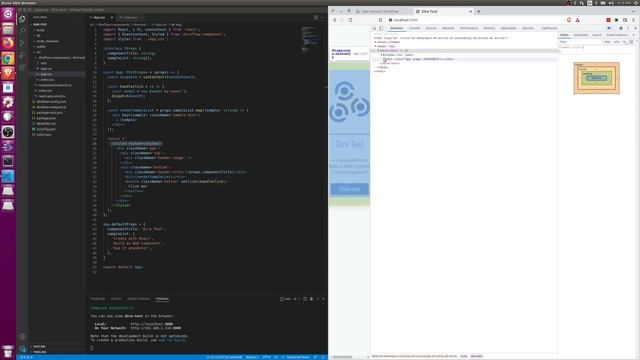
Task: Open Firefox from the Ubuntu dock
Action: click(8, 43)
